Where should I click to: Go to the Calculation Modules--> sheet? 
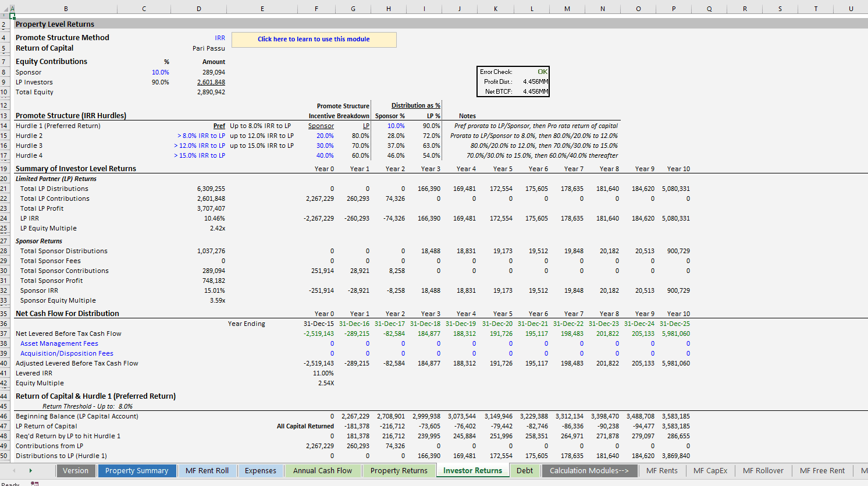pos(589,470)
